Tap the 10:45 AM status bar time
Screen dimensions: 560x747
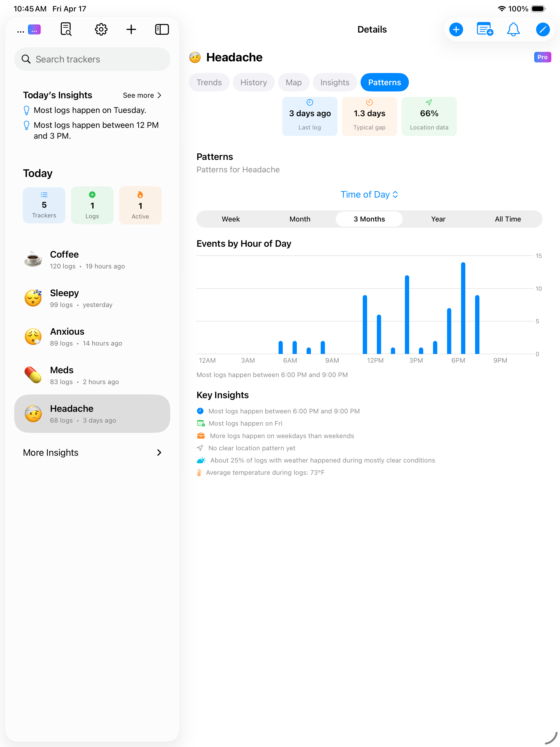(x=30, y=9)
